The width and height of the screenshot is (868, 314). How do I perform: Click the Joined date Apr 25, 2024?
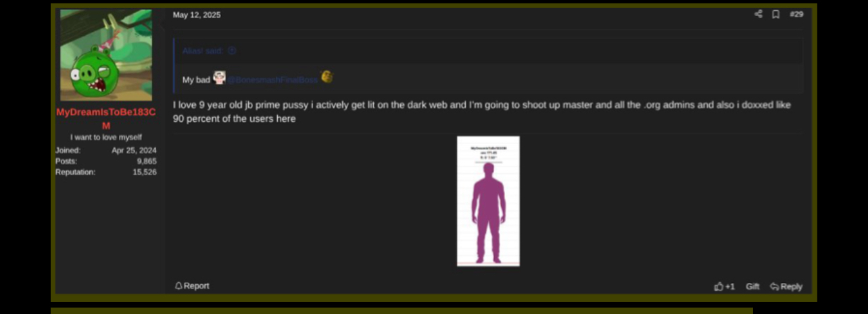click(134, 150)
